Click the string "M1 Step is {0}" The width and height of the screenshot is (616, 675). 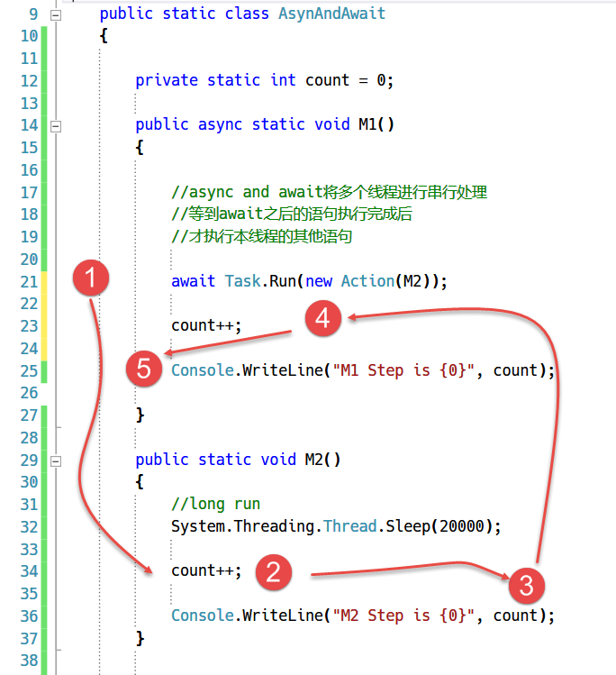coord(403,370)
